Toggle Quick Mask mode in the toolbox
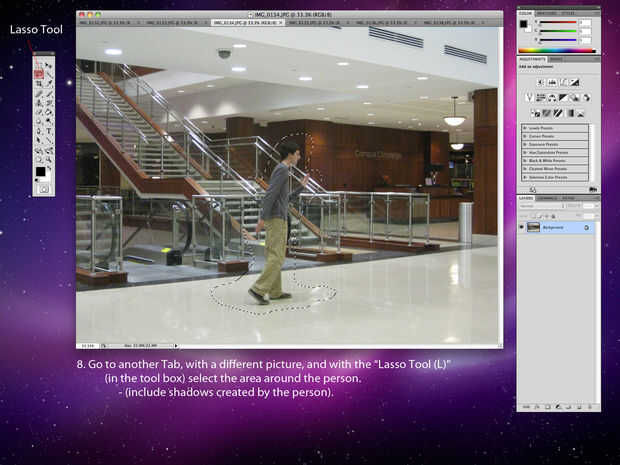This screenshot has width=620, height=465. (43, 189)
